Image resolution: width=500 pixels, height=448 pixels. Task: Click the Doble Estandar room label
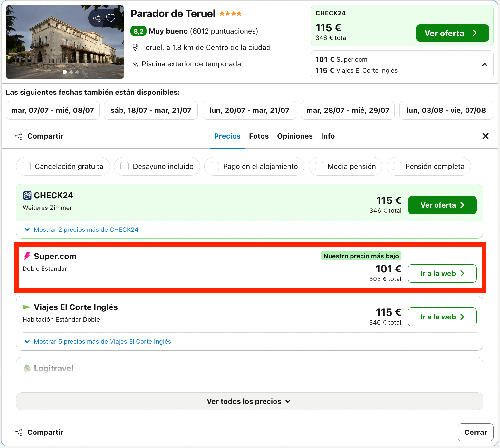pos(45,268)
